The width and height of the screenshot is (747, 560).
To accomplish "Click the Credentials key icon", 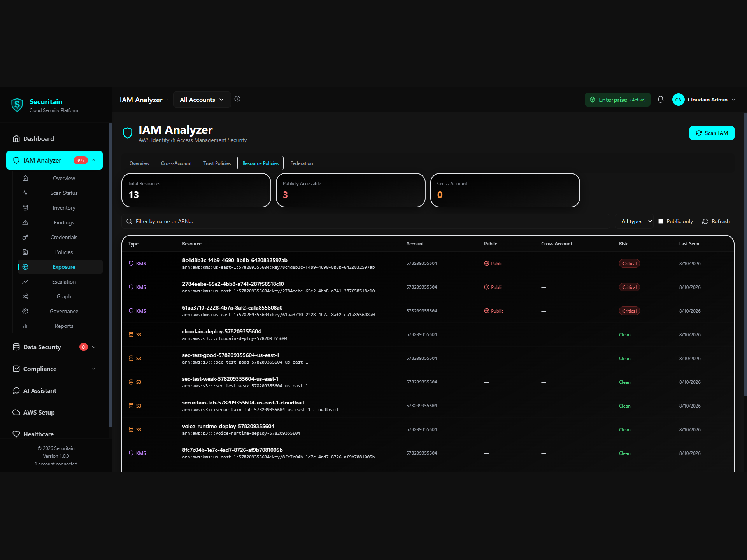I will point(25,237).
